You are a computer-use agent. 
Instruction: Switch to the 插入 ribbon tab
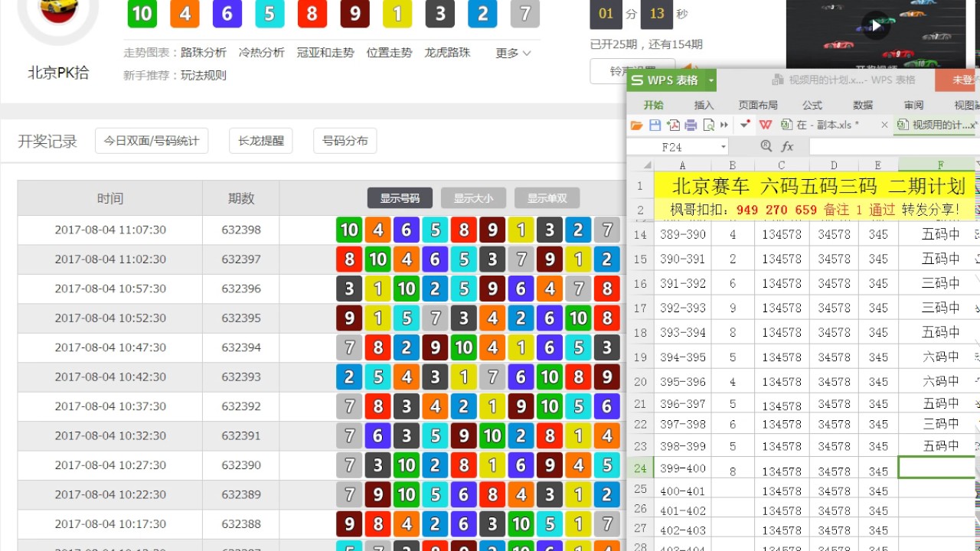[704, 105]
